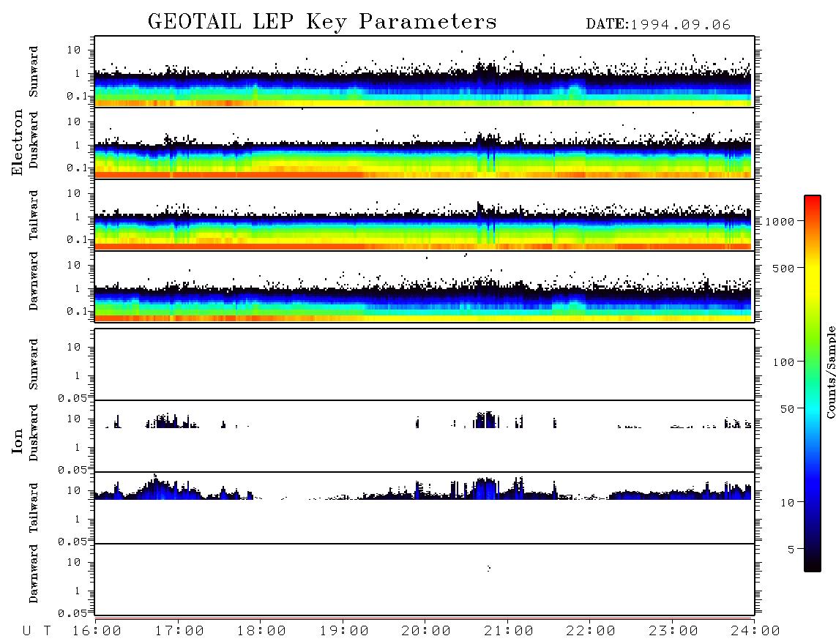Image resolution: width=836 pixels, height=644 pixels.
Task: Select the Electron 'Duskward' axis label
Action: tap(34, 140)
